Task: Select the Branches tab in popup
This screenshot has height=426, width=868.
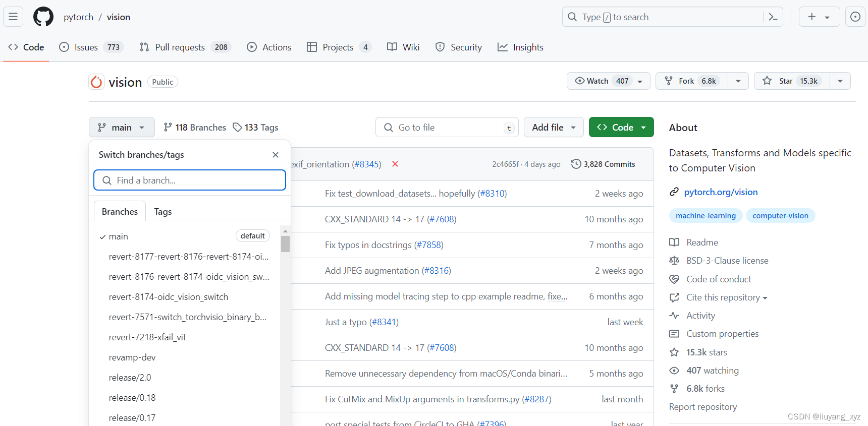Action: click(x=120, y=211)
